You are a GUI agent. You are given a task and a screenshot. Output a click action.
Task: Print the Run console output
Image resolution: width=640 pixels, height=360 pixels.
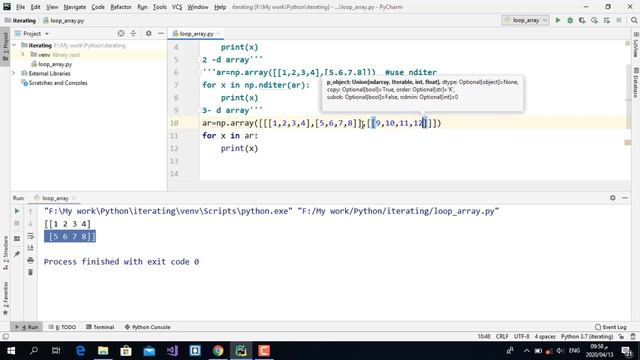click(x=30, y=260)
